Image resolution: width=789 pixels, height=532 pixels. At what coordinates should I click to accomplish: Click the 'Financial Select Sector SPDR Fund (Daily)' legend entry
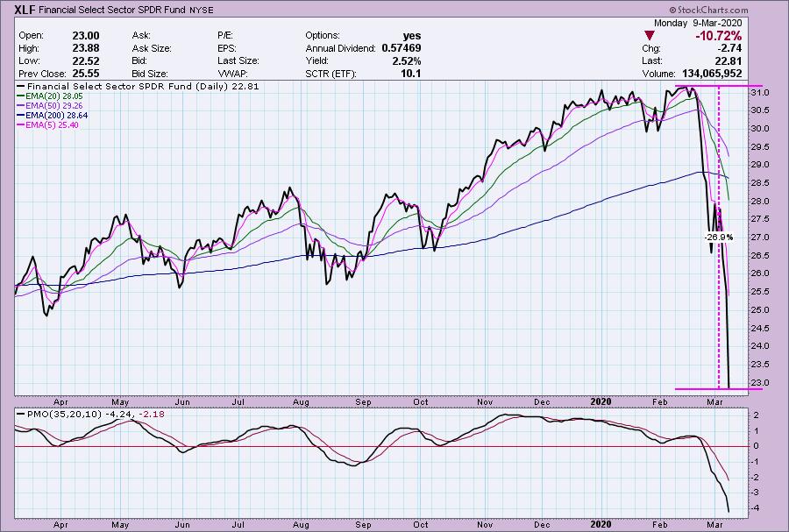click(x=139, y=87)
